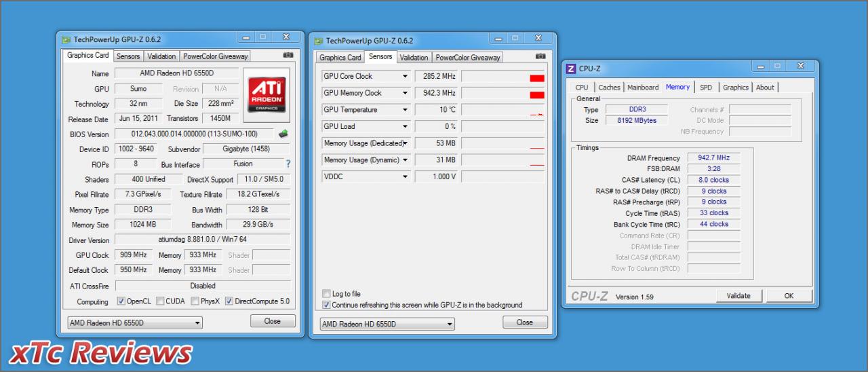Click the Driver Version field

203,240
